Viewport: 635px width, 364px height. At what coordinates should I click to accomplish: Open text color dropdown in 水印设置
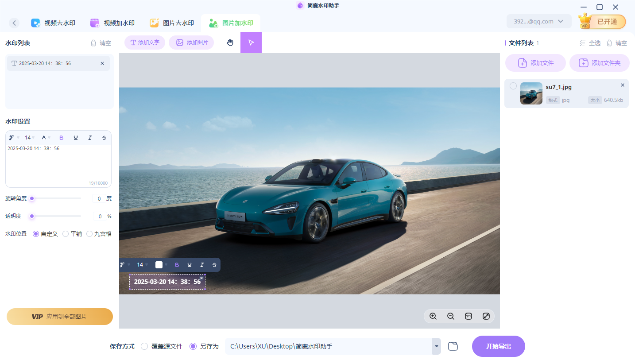(x=46, y=138)
